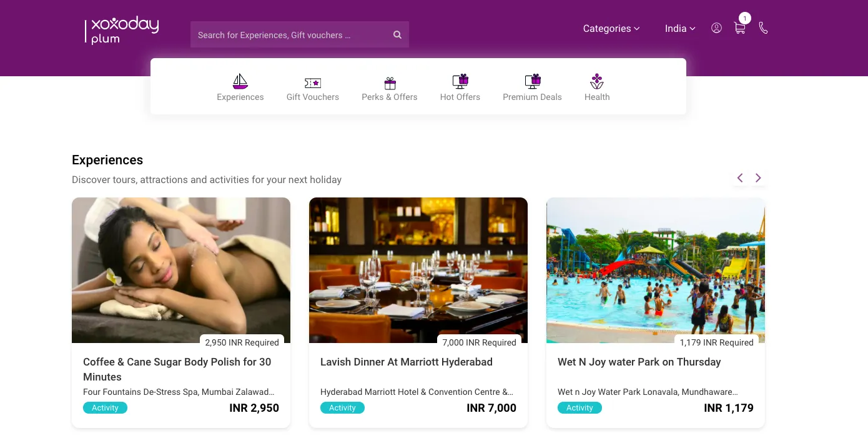Open the body polish spa thumbnail image
The image size is (868, 443).
click(x=180, y=270)
